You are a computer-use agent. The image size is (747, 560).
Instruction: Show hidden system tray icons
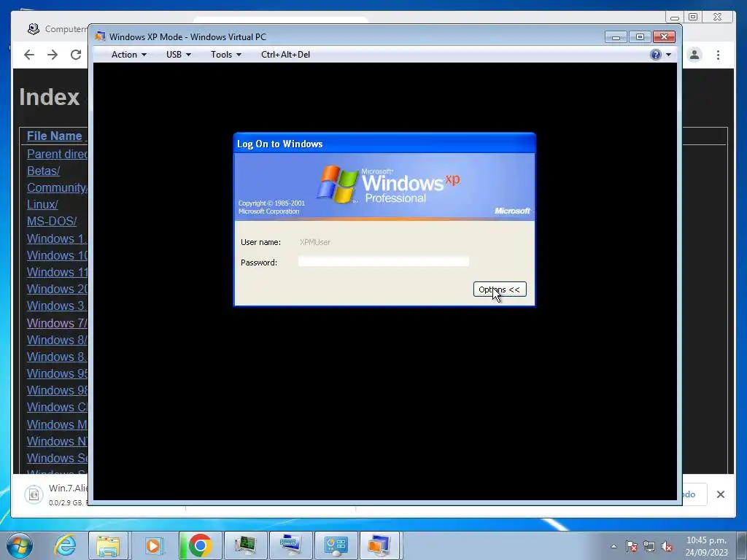pos(614,546)
